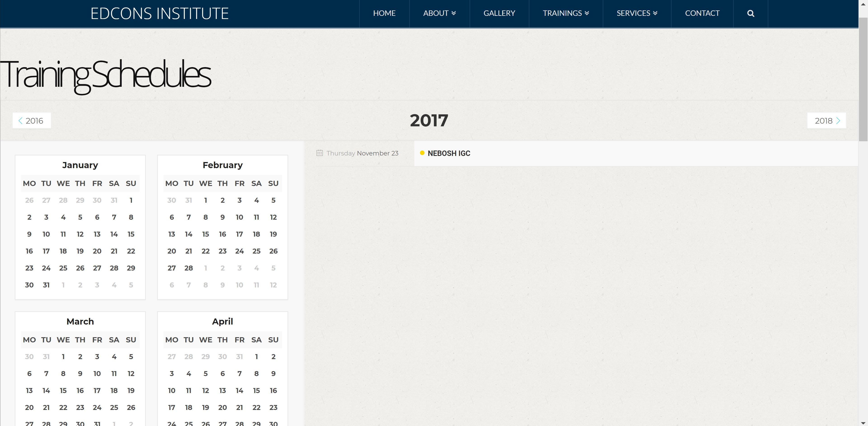The image size is (868, 426).
Task: Select February 14 in the calendar
Action: click(189, 234)
